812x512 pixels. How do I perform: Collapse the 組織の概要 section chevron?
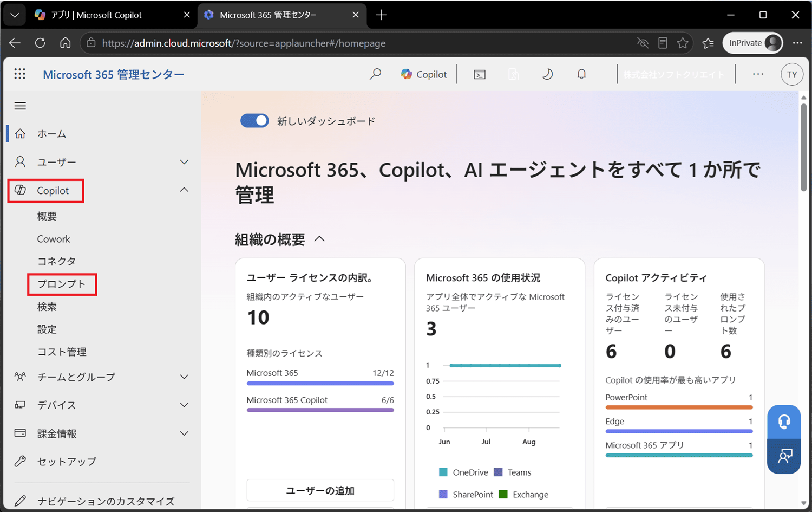(319, 239)
